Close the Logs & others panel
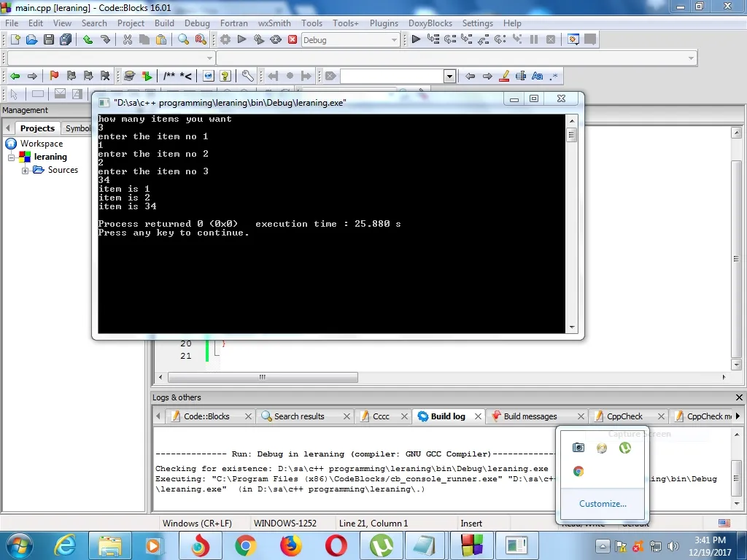The height and width of the screenshot is (560, 747). pos(739,397)
